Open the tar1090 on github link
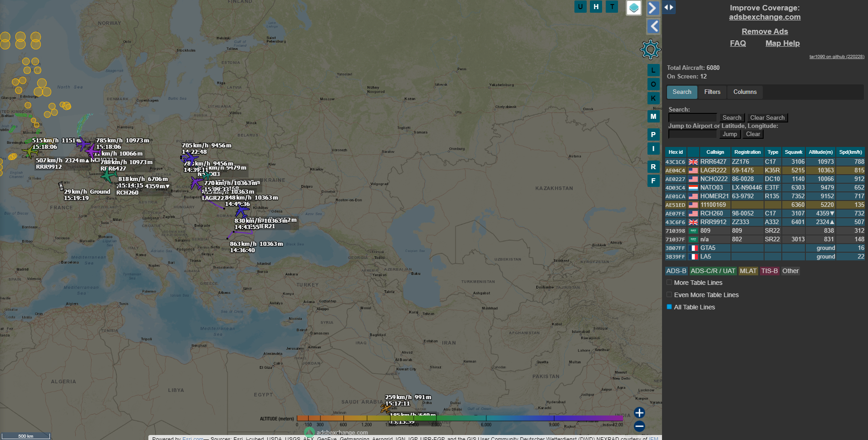Viewport: 868px width, 440px height. coord(837,57)
